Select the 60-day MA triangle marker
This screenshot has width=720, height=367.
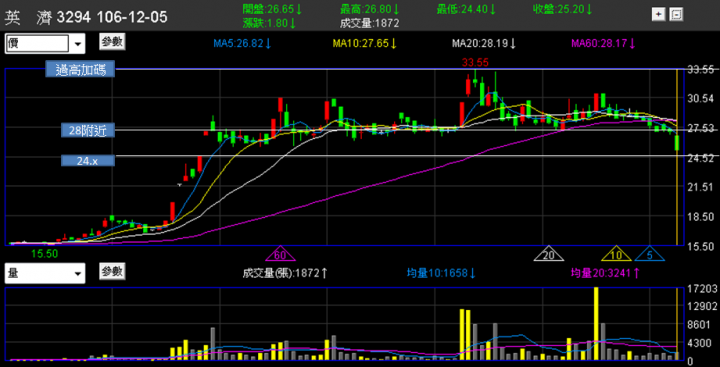click(279, 254)
